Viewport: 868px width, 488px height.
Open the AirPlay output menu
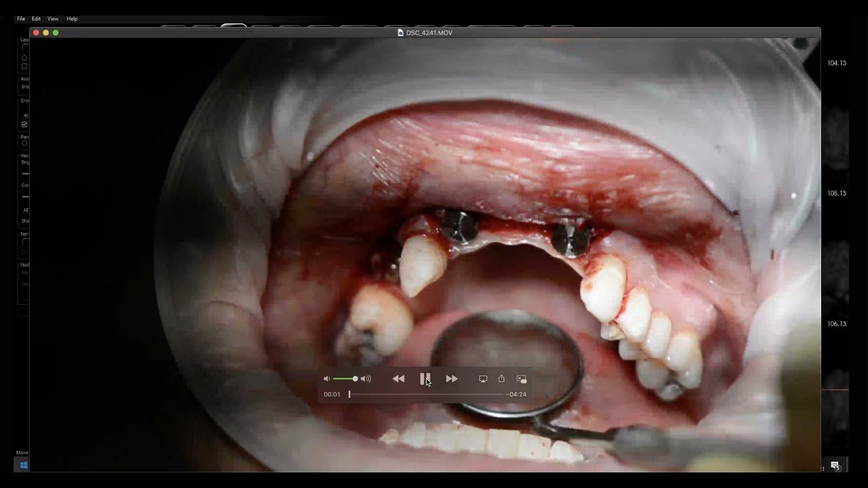click(x=483, y=379)
